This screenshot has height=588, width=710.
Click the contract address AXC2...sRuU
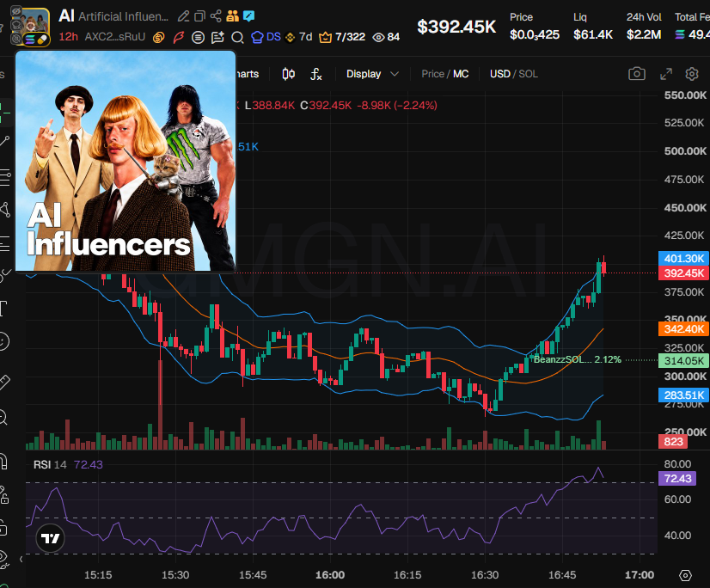coord(115,37)
